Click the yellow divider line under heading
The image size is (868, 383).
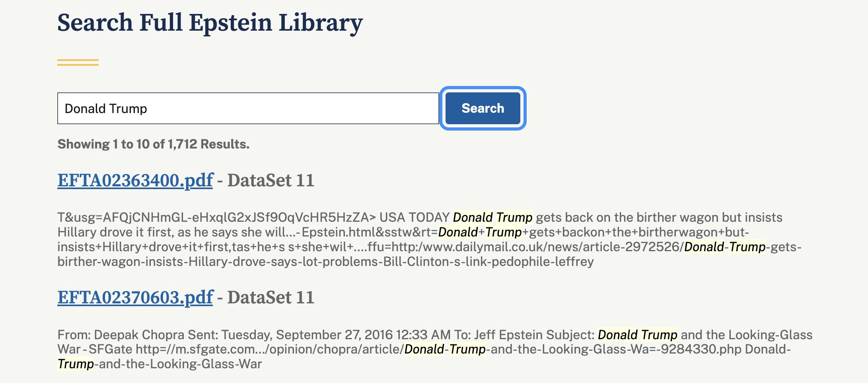click(78, 63)
